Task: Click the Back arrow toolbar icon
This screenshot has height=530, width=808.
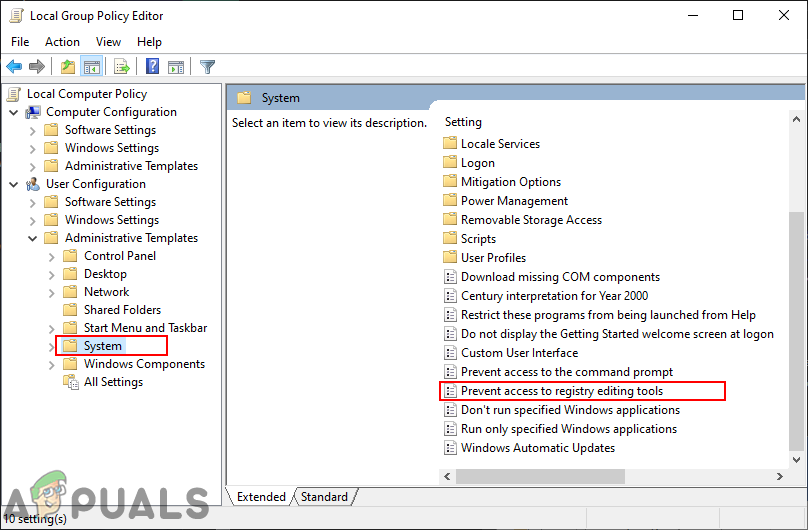Action: (x=14, y=66)
